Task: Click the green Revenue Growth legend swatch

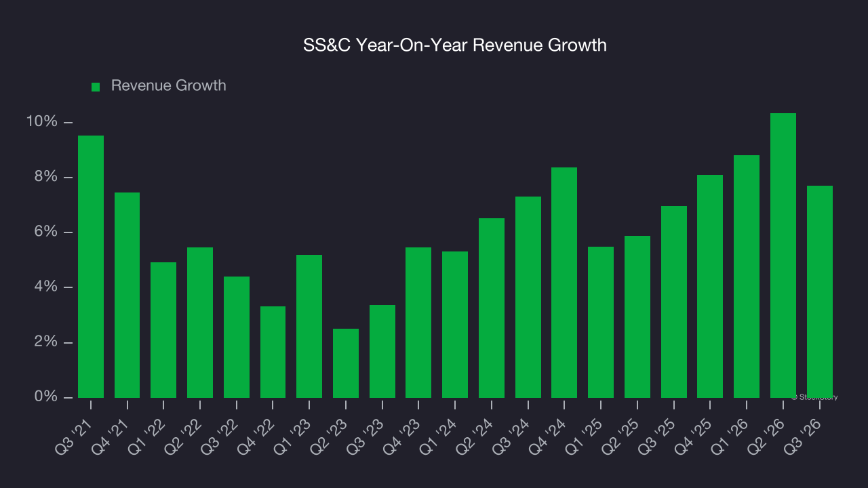Action: (96, 87)
